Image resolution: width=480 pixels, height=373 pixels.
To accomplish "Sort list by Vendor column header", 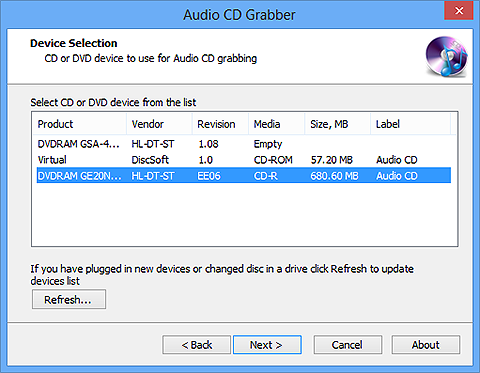I will pyautogui.click(x=159, y=124).
